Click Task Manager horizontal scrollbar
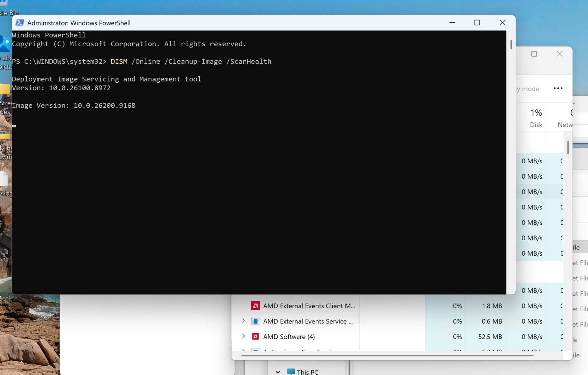This screenshot has width=588, height=375. [x=387, y=355]
